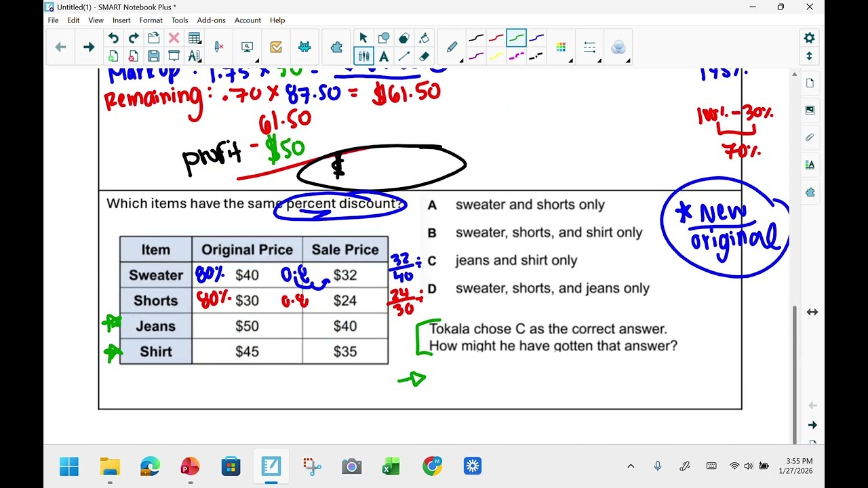Screen dimensions: 868x488
Task: Add a new blank page
Action: (x=113, y=56)
